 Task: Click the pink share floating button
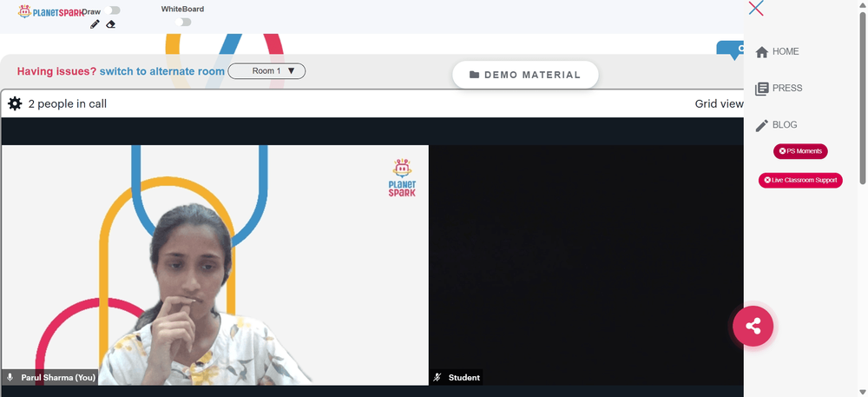(x=753, y=326)
